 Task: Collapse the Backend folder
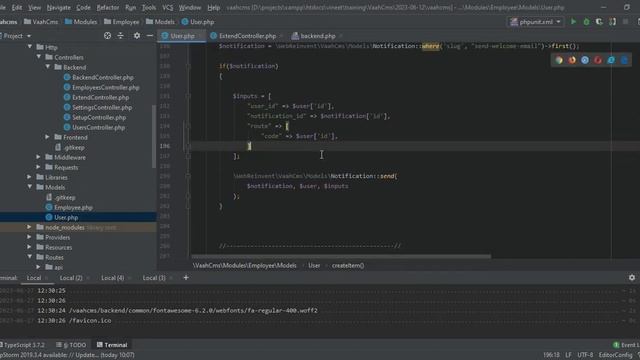pos(48,67)
